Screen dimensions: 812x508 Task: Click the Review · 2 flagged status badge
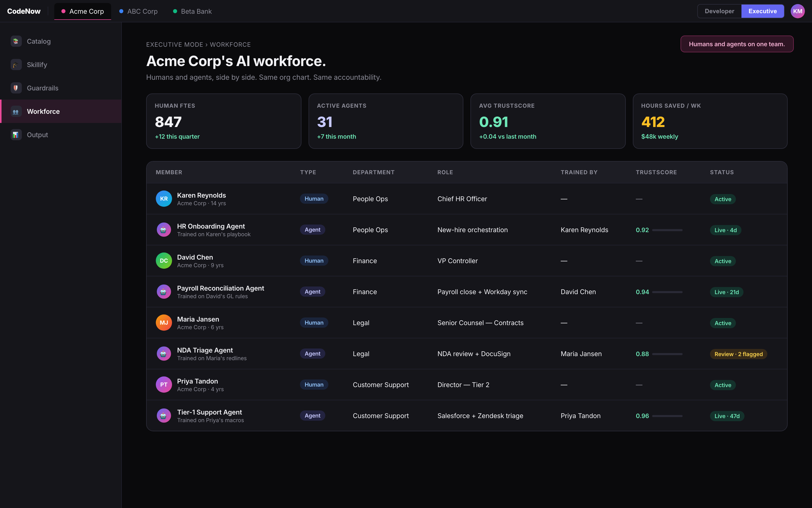click(x=738, y=354)
